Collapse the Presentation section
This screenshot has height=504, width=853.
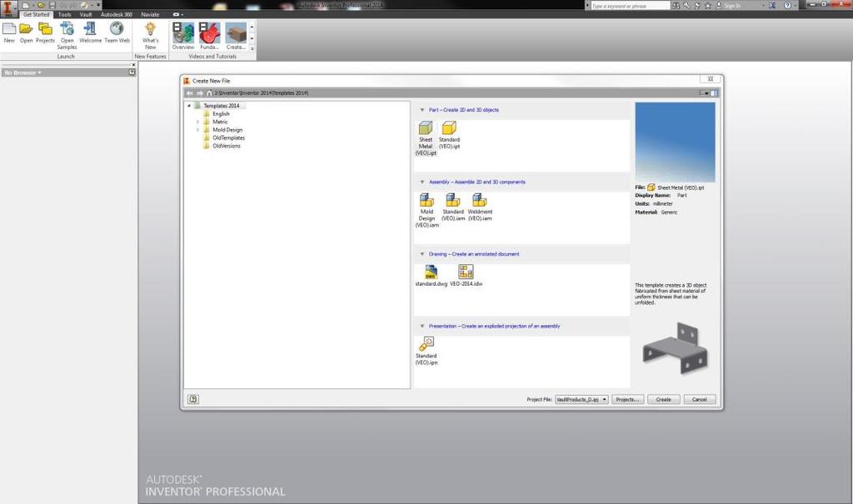coord(422,326)
